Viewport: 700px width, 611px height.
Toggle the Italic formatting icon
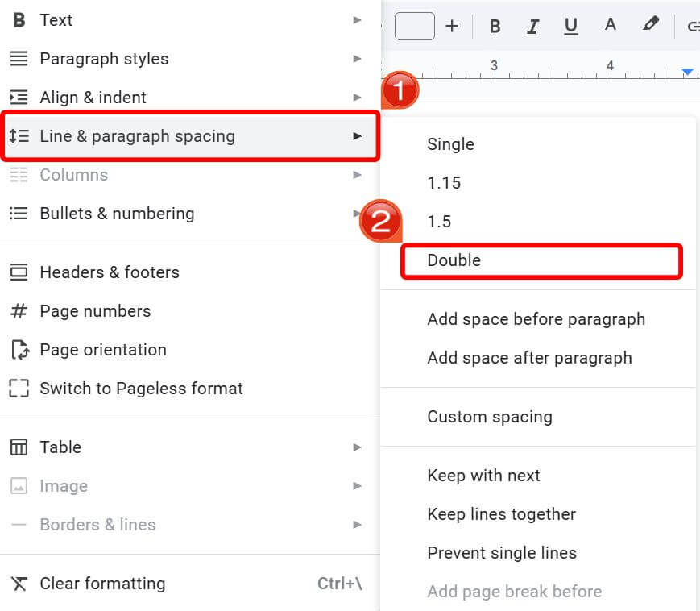pos(532,26)
